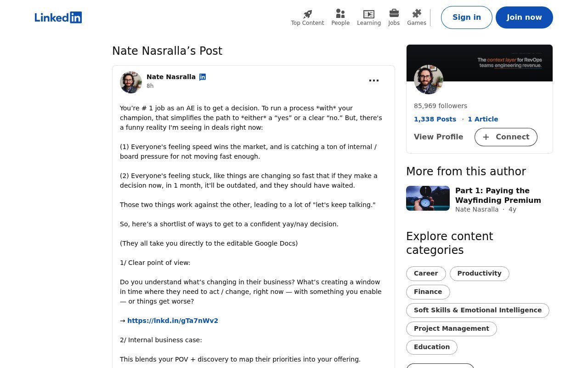Select the Productivity content category
The image size is (588, 368).
click(479, 274)
